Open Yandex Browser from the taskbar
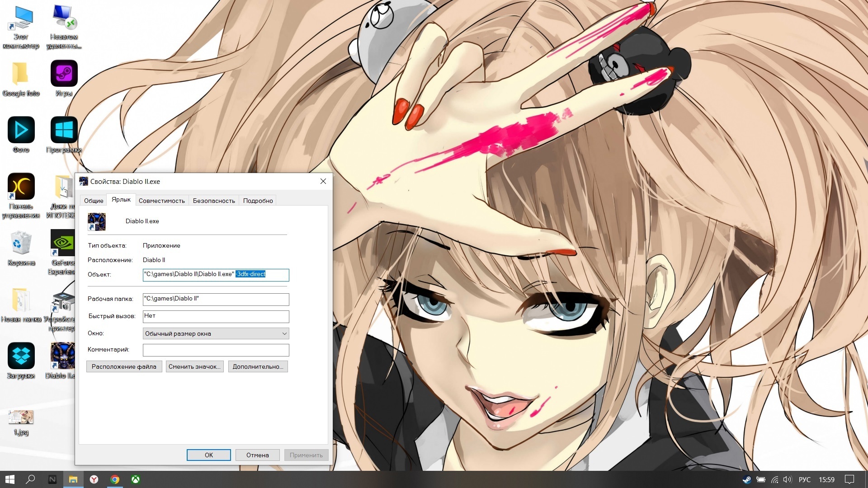Screen dimensions: 868x488 94,479
